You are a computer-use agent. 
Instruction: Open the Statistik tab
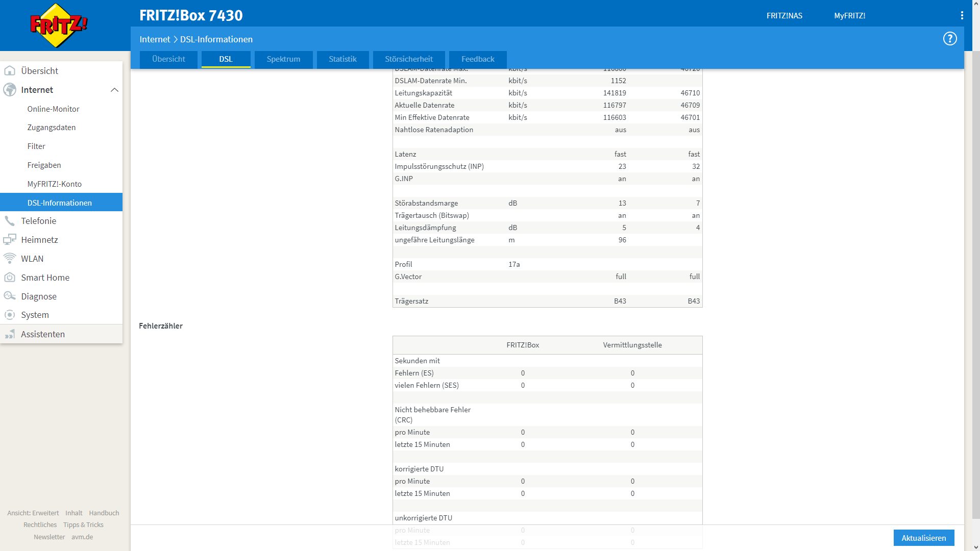pyautogui.click(x=342, y=59)
